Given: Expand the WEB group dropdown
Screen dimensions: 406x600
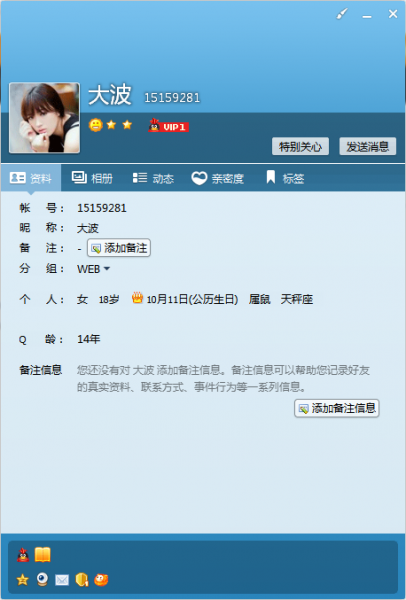Looking at the screenshot, I should pyautogui.click(x=94, y=269).
